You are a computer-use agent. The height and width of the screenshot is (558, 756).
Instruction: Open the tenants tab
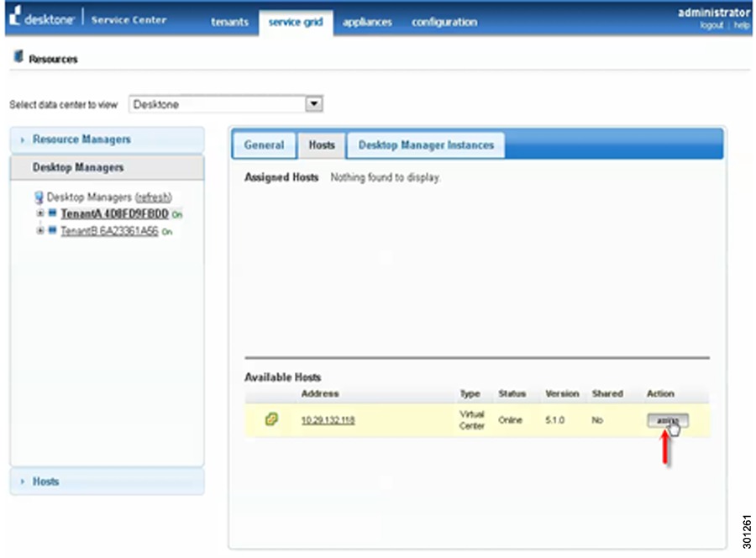[229, 22]
